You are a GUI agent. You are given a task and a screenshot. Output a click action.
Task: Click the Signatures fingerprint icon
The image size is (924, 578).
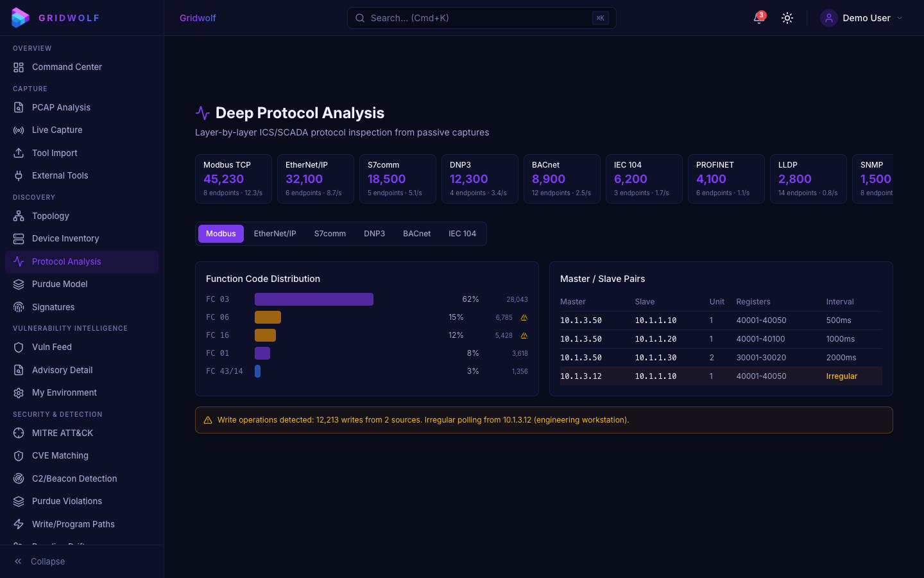19,307
